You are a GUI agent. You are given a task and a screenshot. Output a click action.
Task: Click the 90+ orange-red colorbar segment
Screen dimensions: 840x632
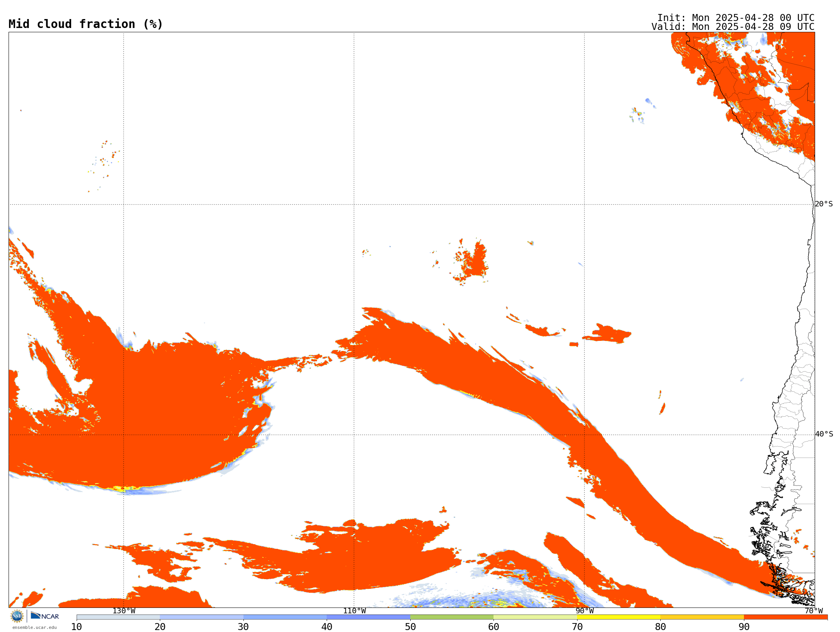(x=786, y=617)
